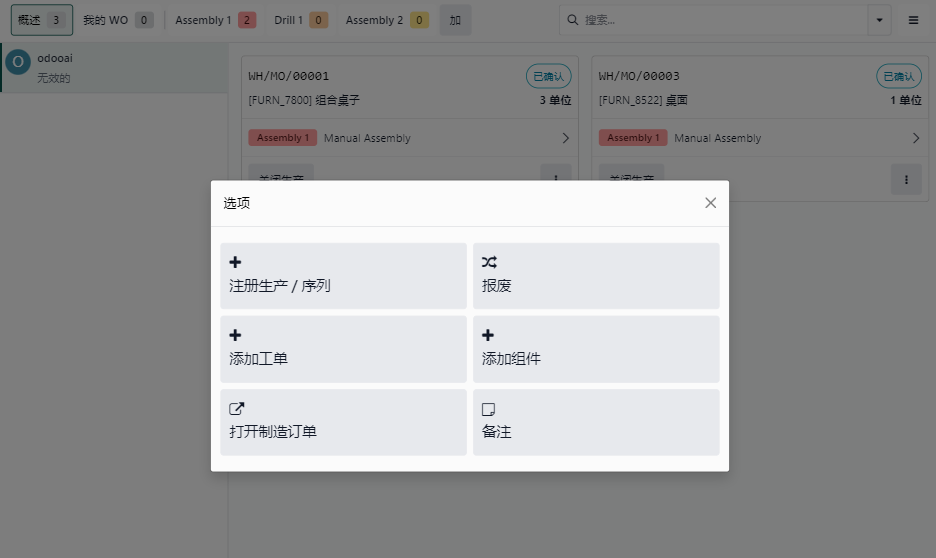Viewport: 936px width, 558px height.
Task: Click the 已确认 badge on WH/MO/00001
Action: 549,76
